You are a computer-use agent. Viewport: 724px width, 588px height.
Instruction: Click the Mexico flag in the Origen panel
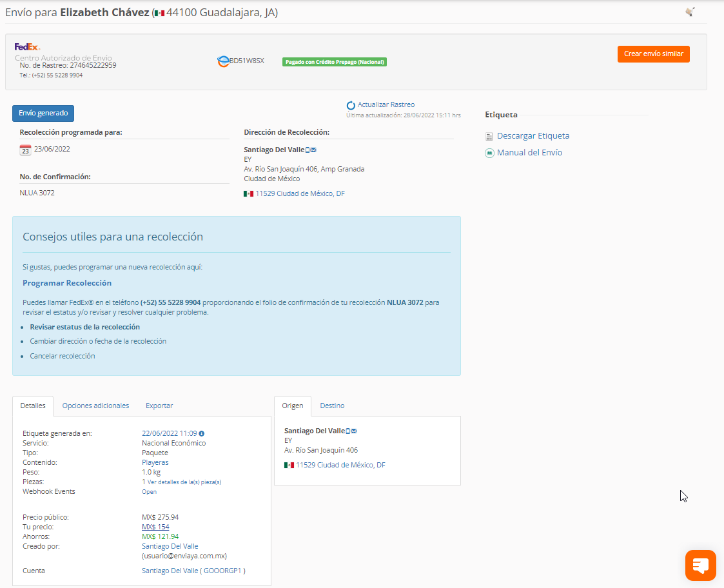click(289, 465)
